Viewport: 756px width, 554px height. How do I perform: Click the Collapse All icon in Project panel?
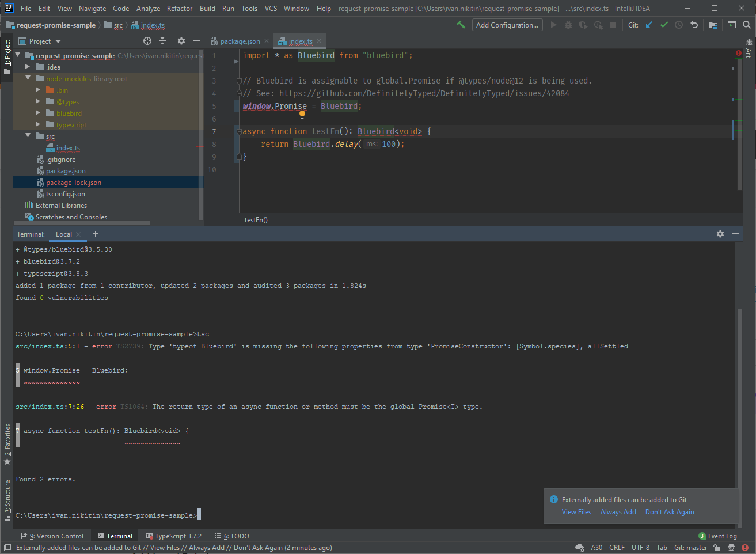162,41
